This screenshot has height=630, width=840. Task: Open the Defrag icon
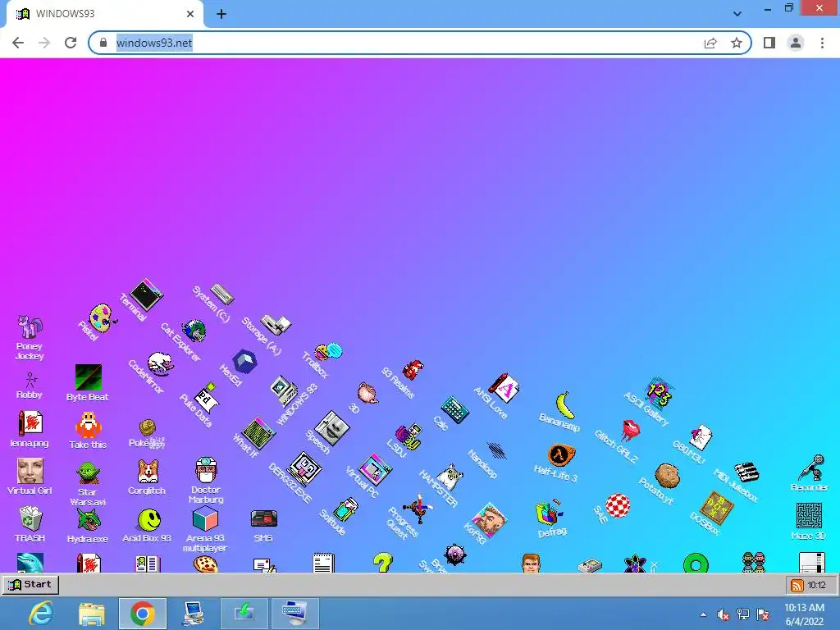coord(549,513)
